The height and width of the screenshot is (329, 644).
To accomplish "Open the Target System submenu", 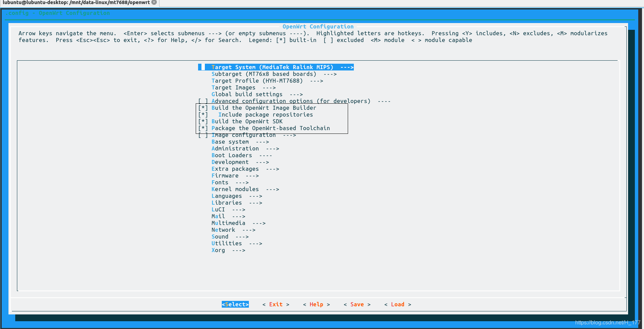I will pyautogui.click(x=276, y=67).
